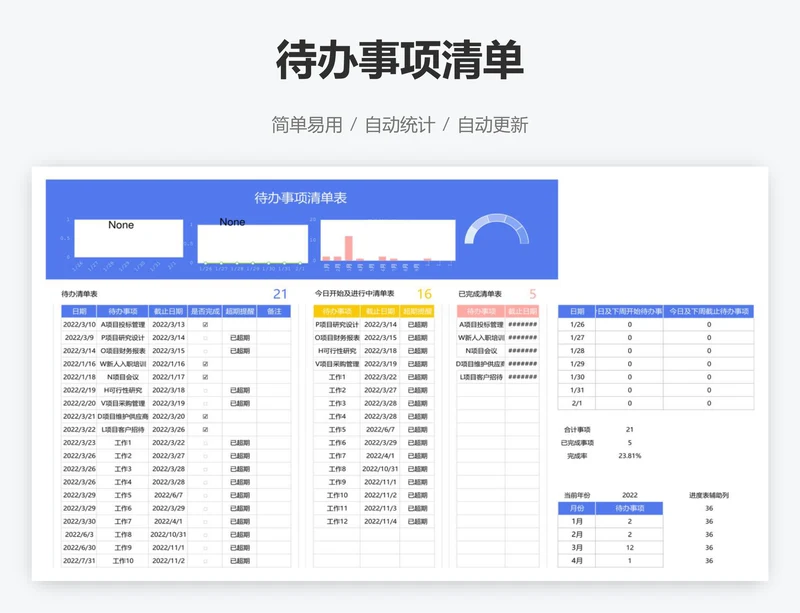Select the 合计事项 label

(577, 430)
